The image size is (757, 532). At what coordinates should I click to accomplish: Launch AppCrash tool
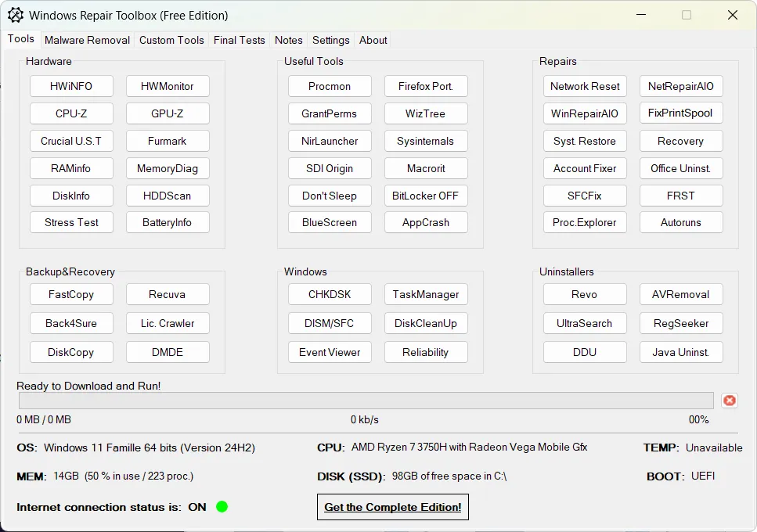(426, 222)
